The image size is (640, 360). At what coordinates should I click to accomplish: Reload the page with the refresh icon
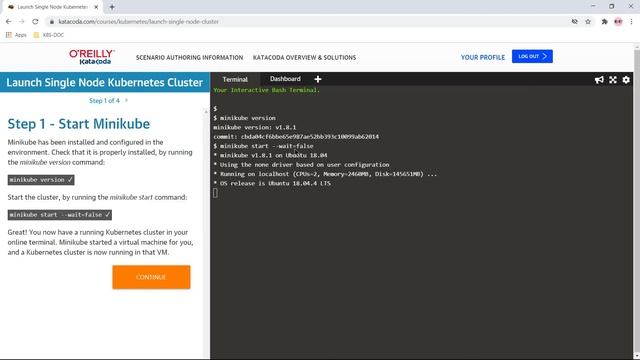(36, 22)
